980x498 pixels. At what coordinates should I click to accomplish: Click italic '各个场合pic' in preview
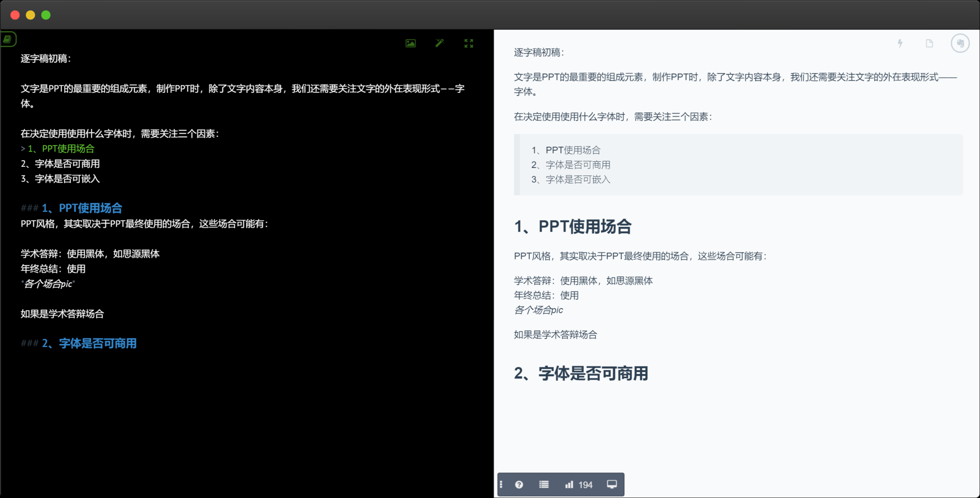538,310
